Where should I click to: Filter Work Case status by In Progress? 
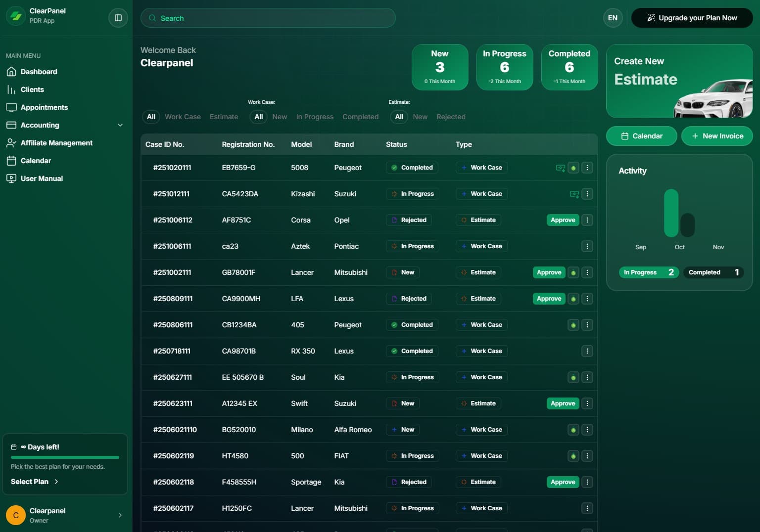point(315,117)
